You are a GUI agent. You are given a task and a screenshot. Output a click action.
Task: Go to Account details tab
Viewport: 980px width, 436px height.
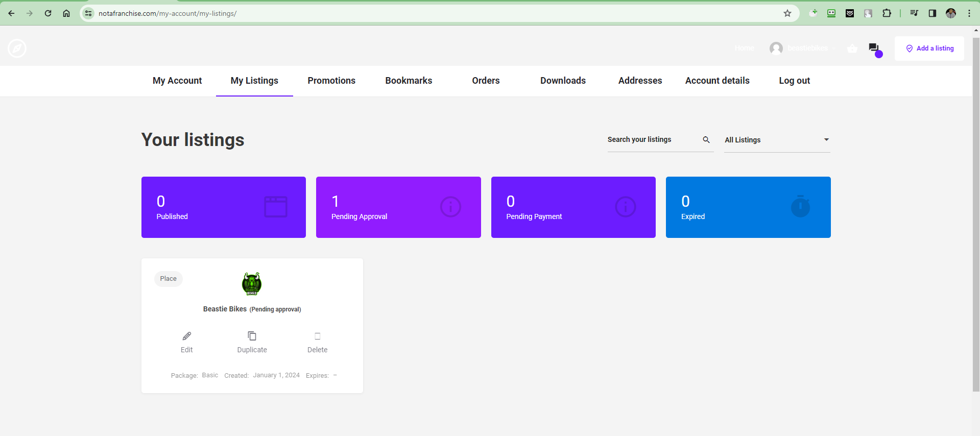click(x=717, y=81)
